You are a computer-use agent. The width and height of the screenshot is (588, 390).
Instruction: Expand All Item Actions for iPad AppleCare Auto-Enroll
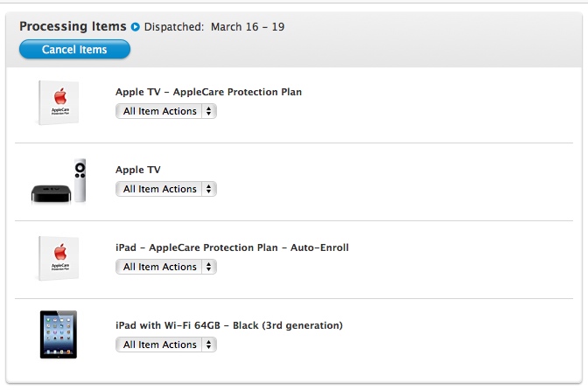[166, 267]
